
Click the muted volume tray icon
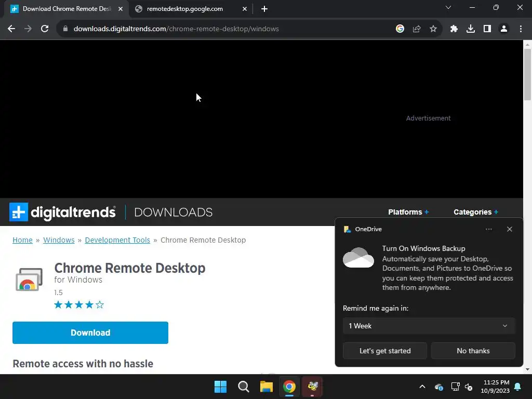pyautogui.click(x=469, y=387)
